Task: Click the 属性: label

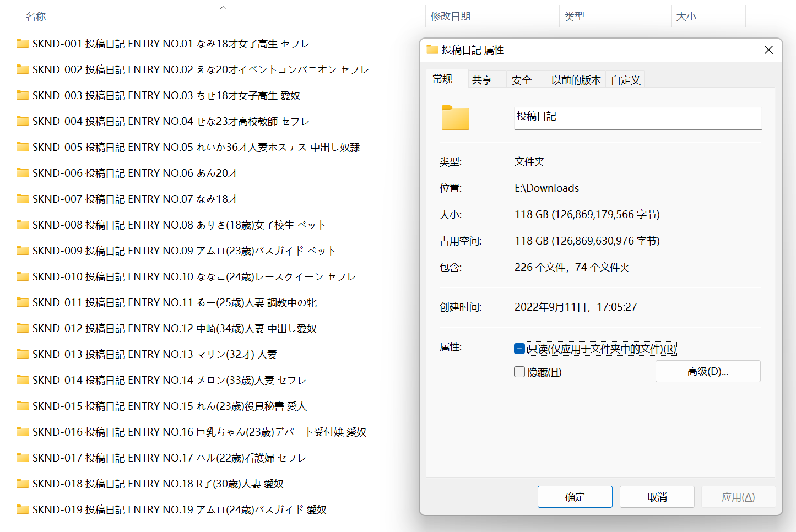Action: [x=451, y=346]
